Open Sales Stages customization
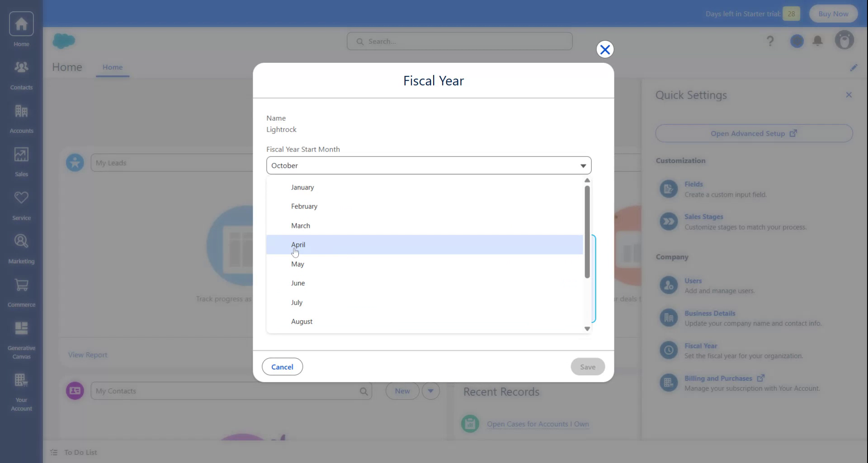This screenshot has height=463, width=868. pos(704,217)
